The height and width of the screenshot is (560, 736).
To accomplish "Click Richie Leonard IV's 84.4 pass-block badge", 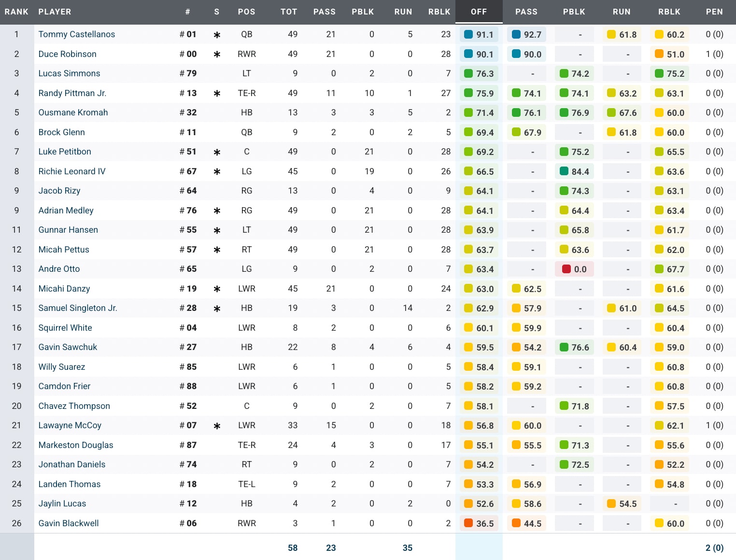I will click(x=574, y=171).
